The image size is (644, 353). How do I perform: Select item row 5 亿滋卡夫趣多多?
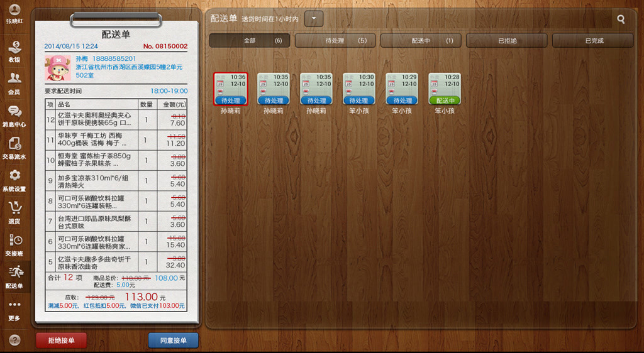116,262
